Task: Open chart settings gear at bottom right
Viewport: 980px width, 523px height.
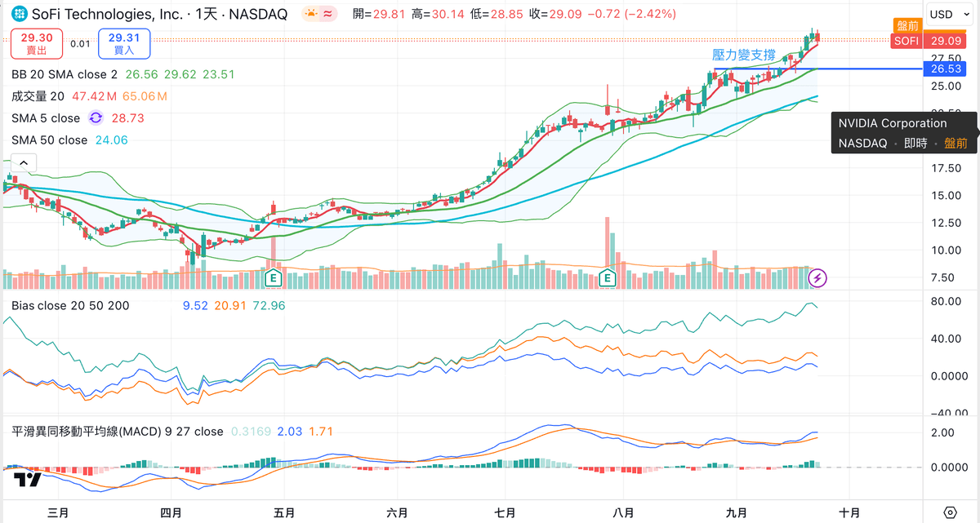Action: 950,512
